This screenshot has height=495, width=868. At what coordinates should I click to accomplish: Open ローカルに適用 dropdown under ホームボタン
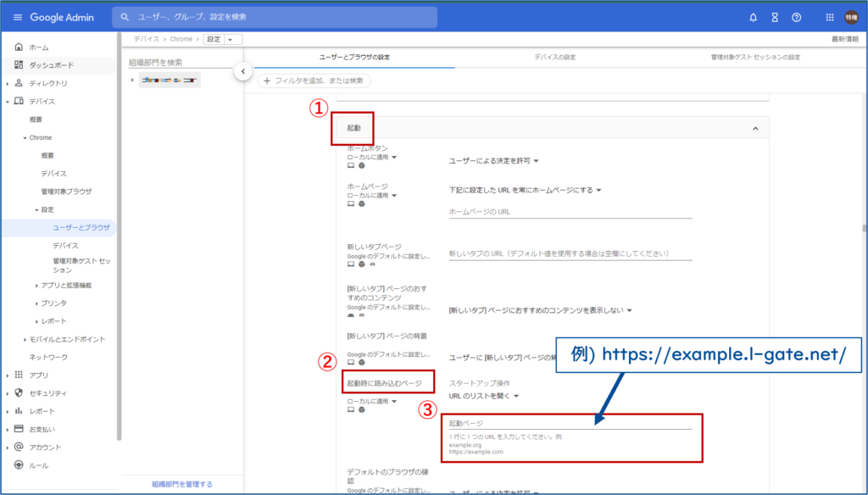coord(372,158)
